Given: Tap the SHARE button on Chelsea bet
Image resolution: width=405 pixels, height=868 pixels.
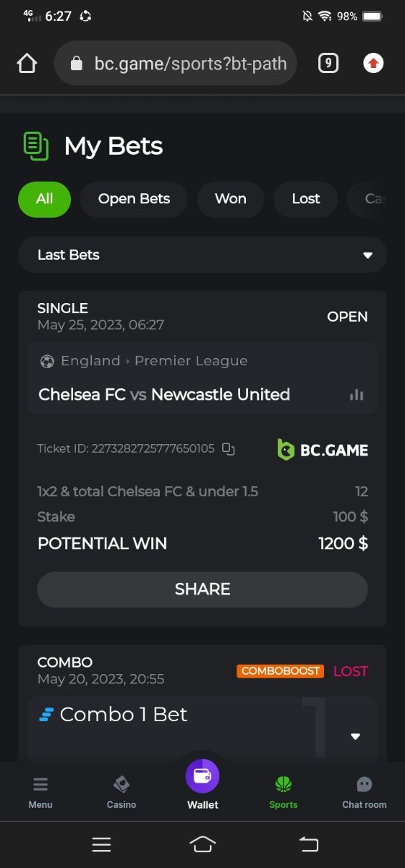Looking at the screenshot, I should (x=202, y=589).
